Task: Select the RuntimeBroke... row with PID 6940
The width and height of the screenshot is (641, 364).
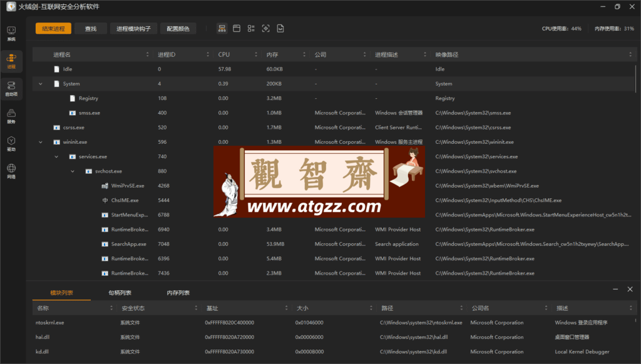Action: (333, 230)
